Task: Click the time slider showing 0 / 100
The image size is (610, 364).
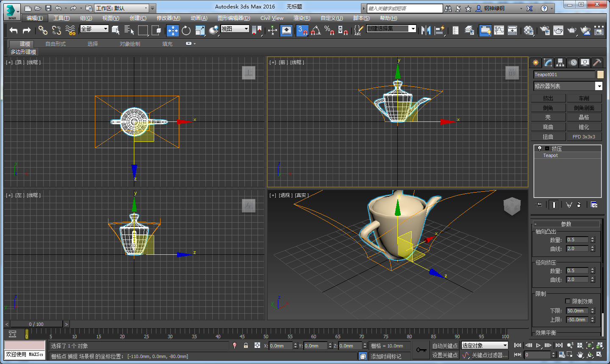Action: click(x=36, y=324)
